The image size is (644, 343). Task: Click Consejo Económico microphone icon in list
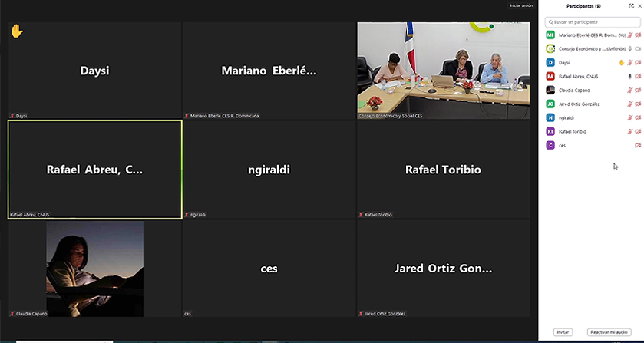point(630,49)
